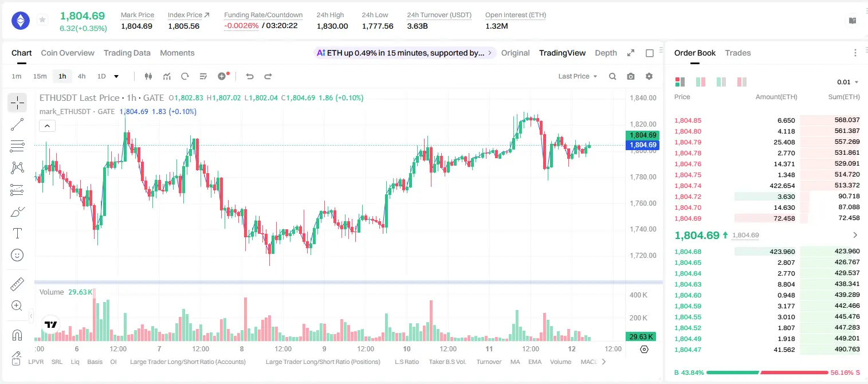Expand the 0.01 price grouping dropdown
The image size is (868, 384).
point(848,82)
